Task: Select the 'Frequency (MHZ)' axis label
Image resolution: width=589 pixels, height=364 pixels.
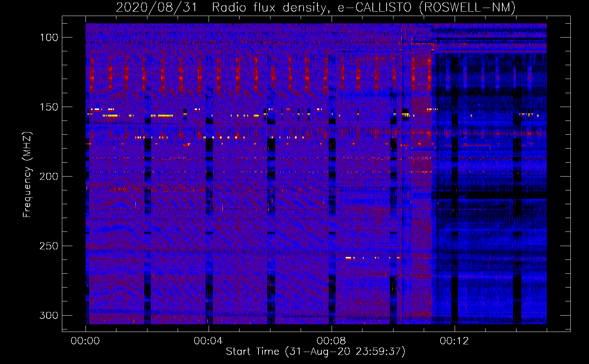Action: click(x=27, y=174)
